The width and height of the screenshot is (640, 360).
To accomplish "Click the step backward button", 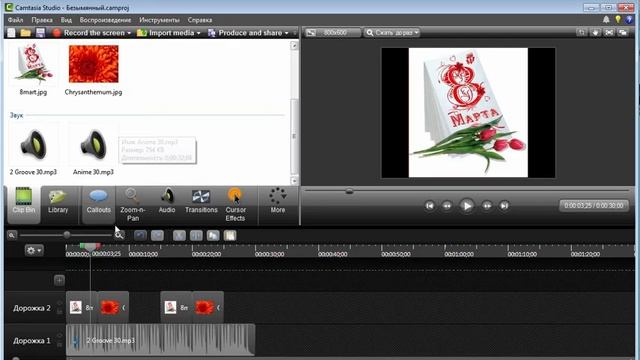I will tap(447, 206).
